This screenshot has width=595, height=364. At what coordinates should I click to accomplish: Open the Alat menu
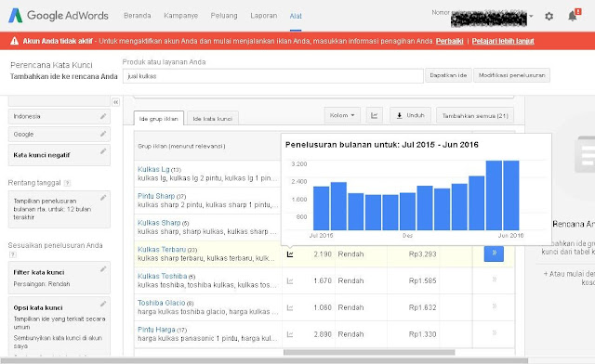(x=296, y=16)
